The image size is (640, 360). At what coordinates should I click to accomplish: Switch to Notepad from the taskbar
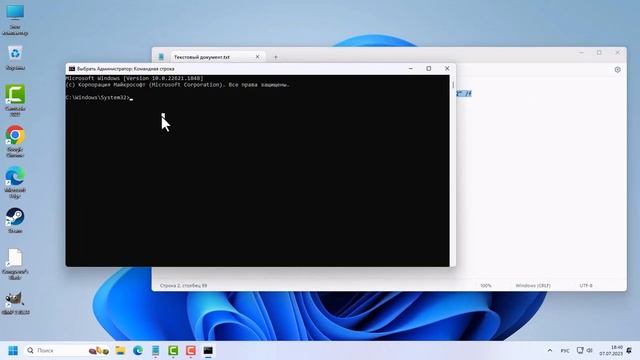tap(156, 351)
